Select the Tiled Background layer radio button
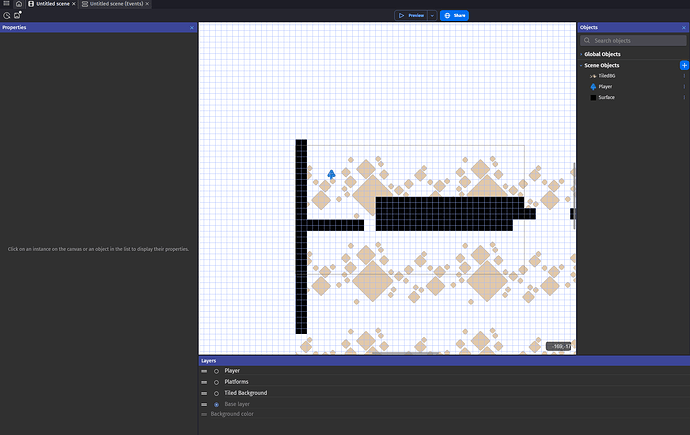690x435 pixels. point(216,393)
